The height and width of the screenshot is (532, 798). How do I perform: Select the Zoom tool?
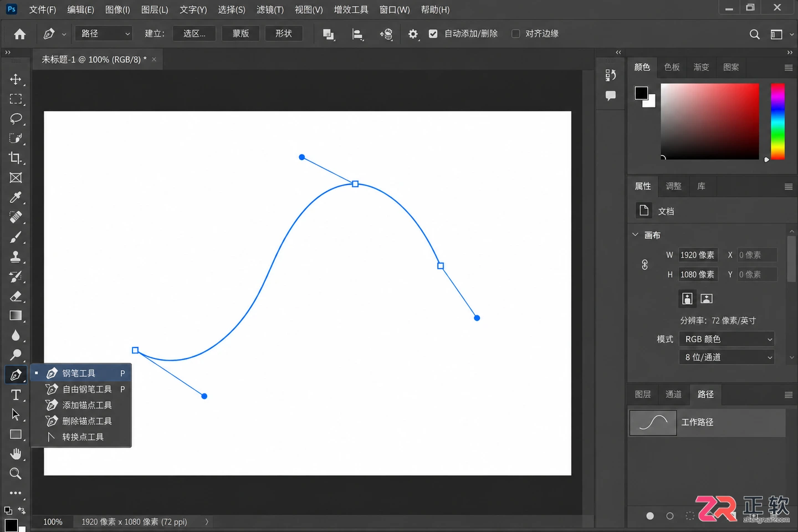click(16, 474)
